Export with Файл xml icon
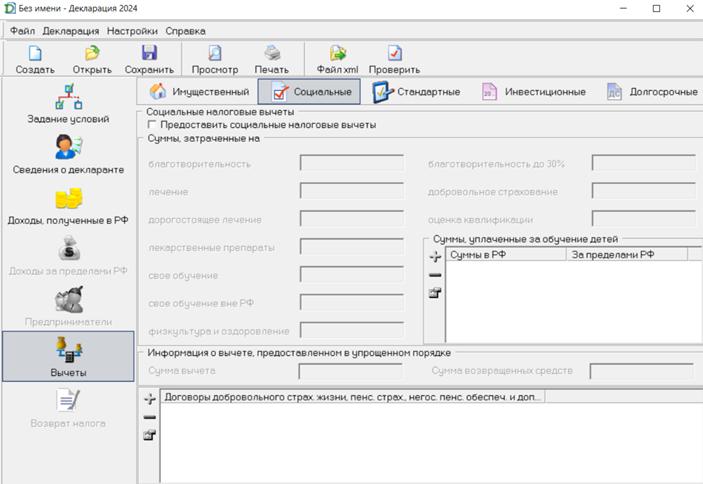Screen dimensions: 703x484 (337, 54)
